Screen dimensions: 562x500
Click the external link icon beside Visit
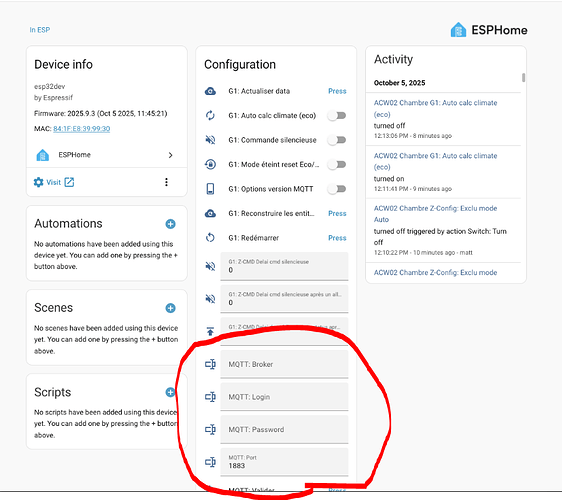[x=69, y=182]
